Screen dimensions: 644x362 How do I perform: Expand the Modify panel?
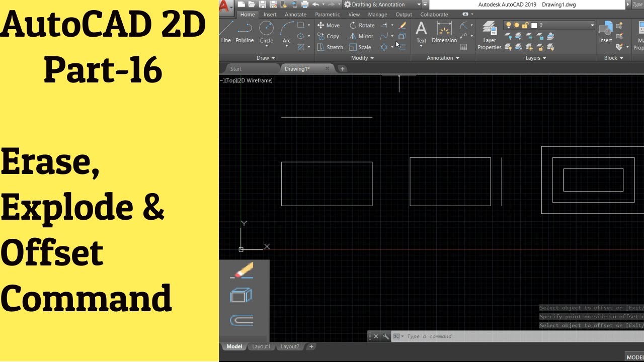coord(362,58)
